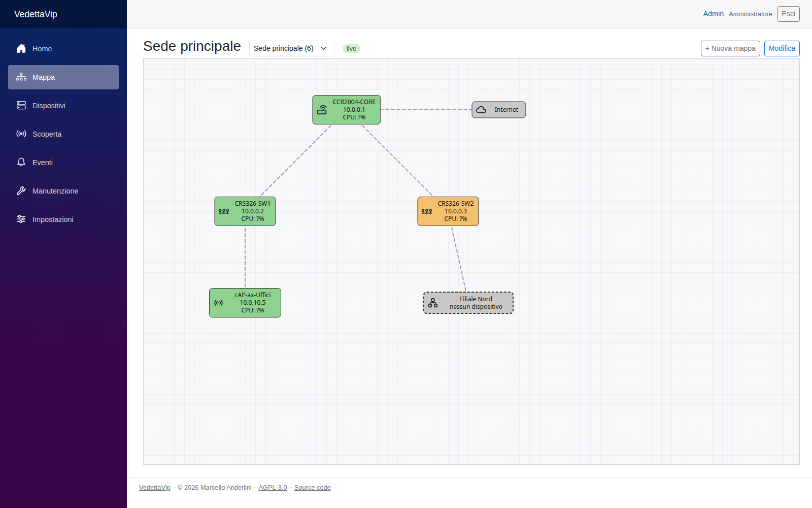812x508 pixels.
Task: Click the cloud icon on Internet node
Action: click(x=481, y=110)
